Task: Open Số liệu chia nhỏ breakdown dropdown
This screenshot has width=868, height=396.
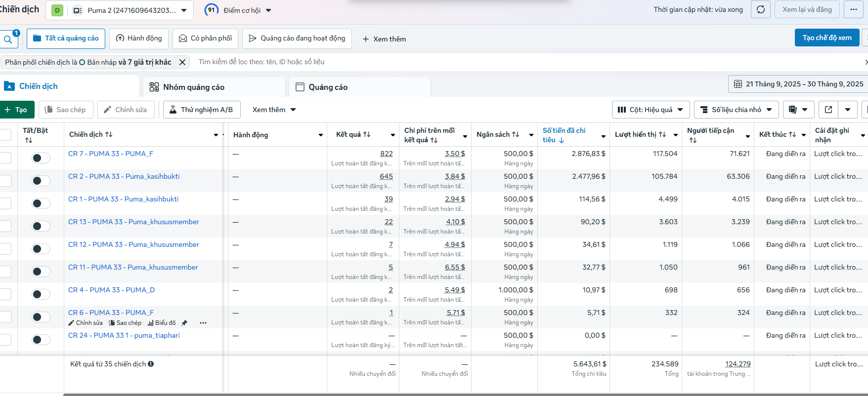Action: click(736, 110)
